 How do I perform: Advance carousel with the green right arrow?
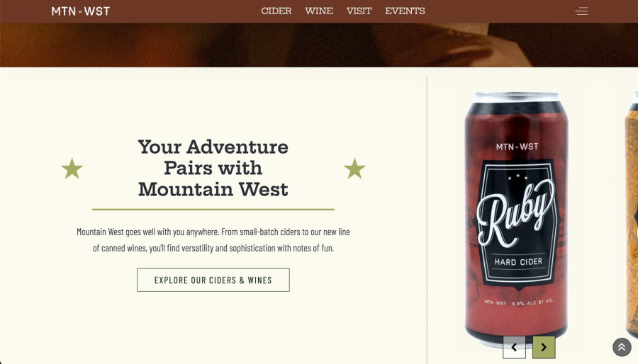(544, 347)
